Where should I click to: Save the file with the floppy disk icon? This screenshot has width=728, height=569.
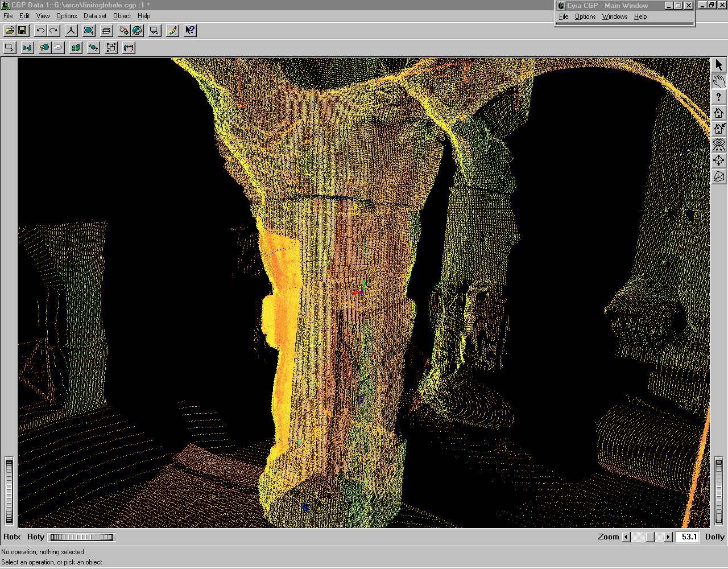point(23,31)
